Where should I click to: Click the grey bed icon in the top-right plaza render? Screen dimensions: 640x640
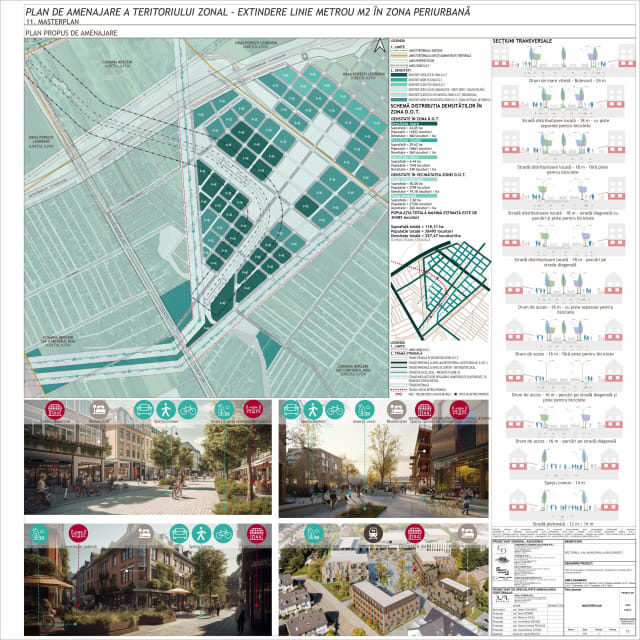pos(396,410)
